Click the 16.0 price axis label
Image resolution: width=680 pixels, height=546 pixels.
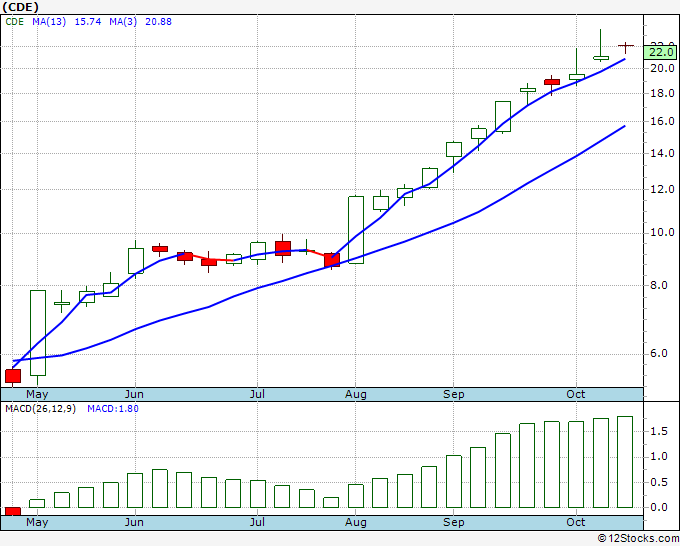(x=663, y=121)
